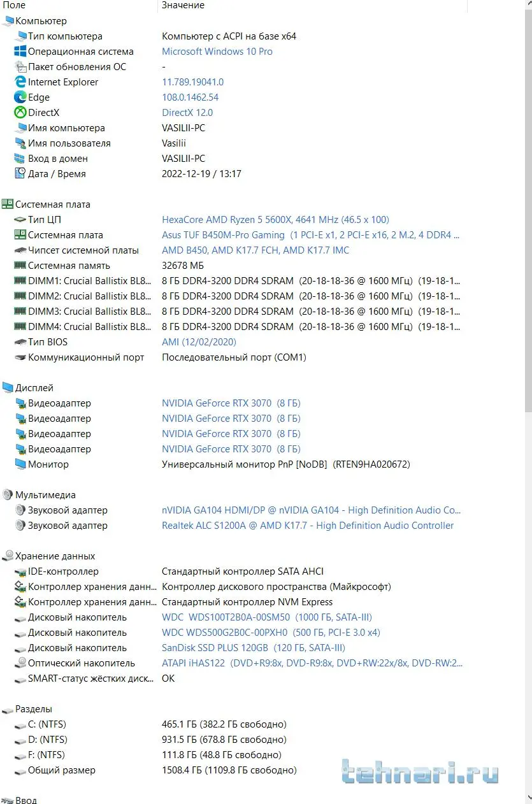Click the Хранение данных section icon
Image resolution: width=532 pixels, height=804 pixels.
pyautogui.click(x=8, y=556)
